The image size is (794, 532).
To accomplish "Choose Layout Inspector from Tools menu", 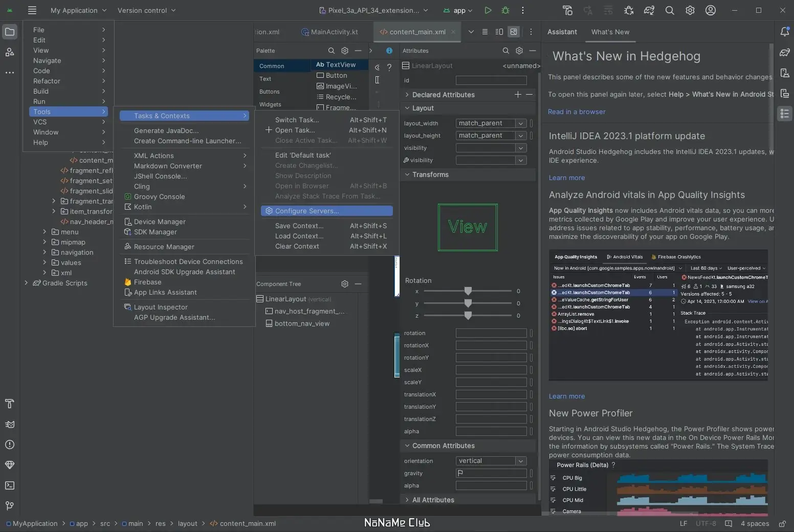I will (x=185, y=307).
